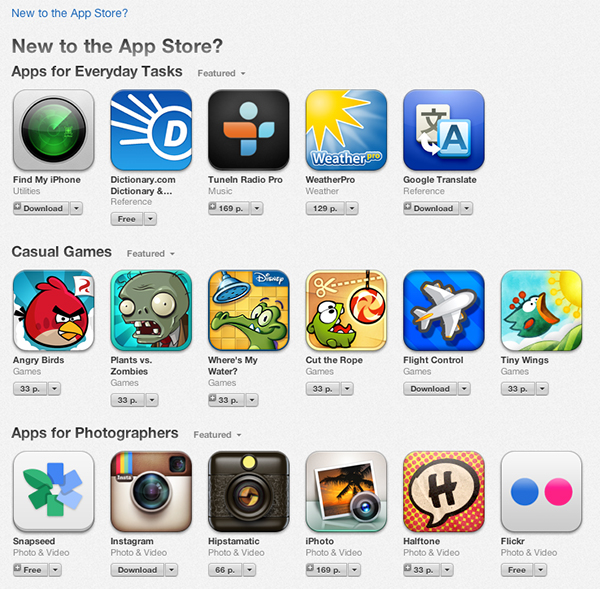Open the Plants vs. Zombies title link

[x=131, y=365]
